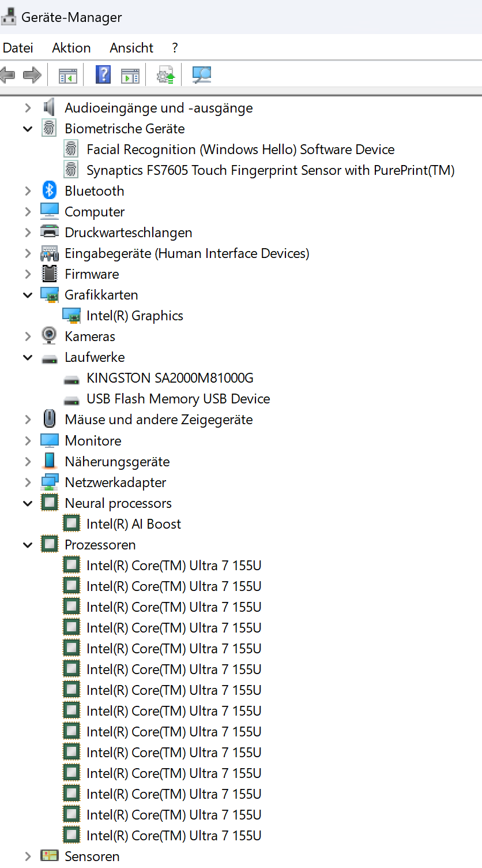Viewport: 482px width, 868px height.
Task: Click the icon beside Sensoren
Action: point(50,855)
